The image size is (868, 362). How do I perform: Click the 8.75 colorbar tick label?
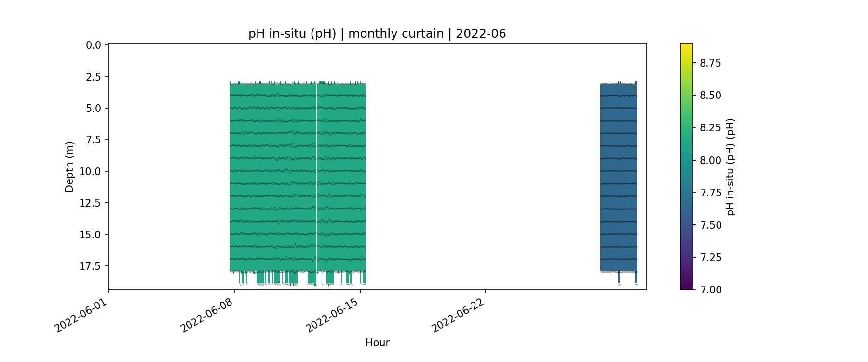click(710, 63)
